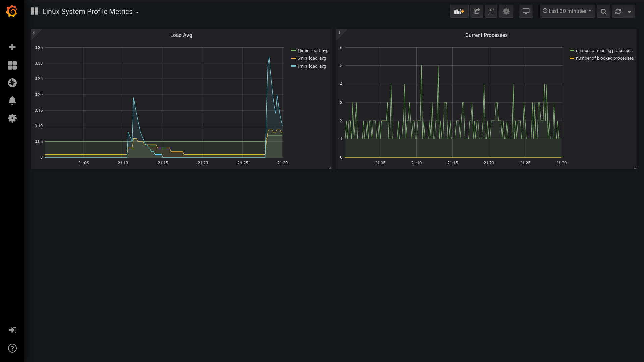Open the Configuration gear in sidebar

tap(12, 118)
